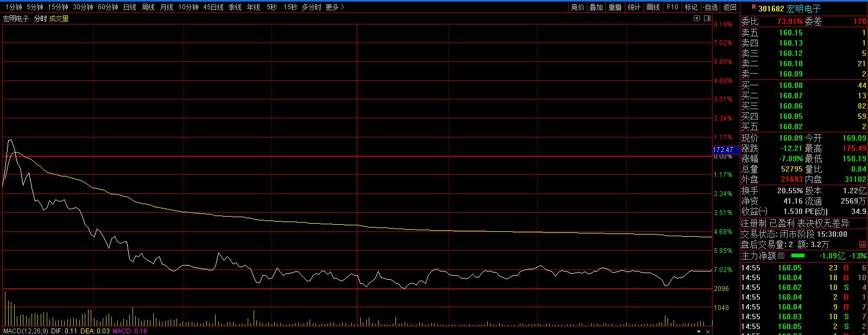The height and width of the screenshot is (335, 868).
Task: Click the 返回 back button
Action: tap(729, 7)
